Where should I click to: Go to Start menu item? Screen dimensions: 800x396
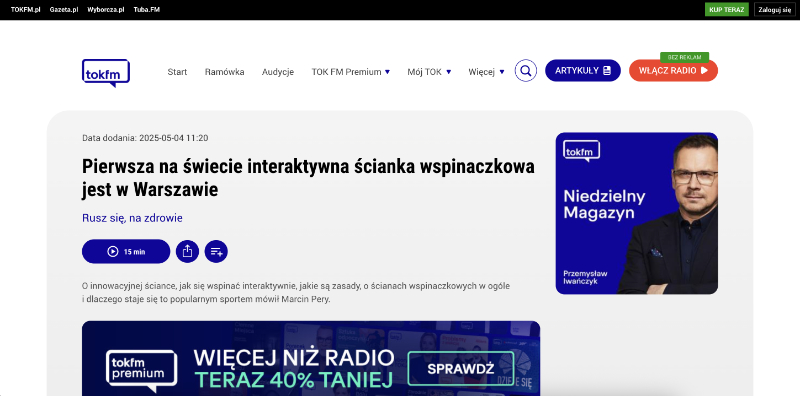tap(177, 72)
